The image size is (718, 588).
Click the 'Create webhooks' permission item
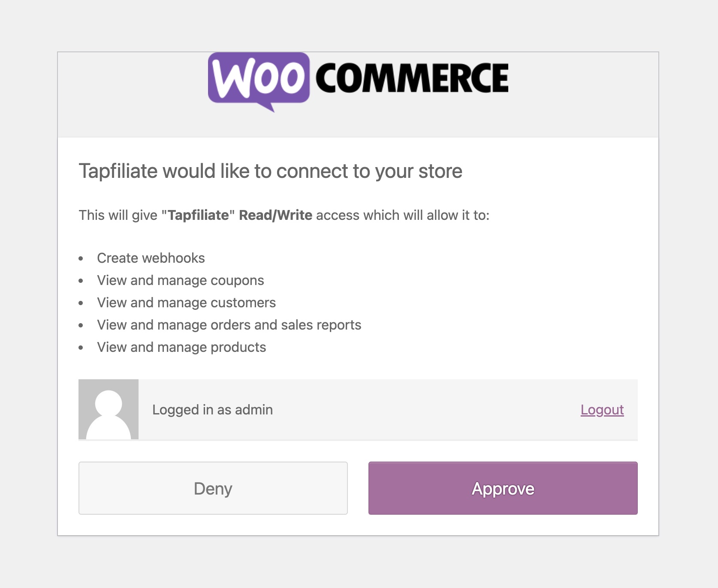click(x=151, y=258)
